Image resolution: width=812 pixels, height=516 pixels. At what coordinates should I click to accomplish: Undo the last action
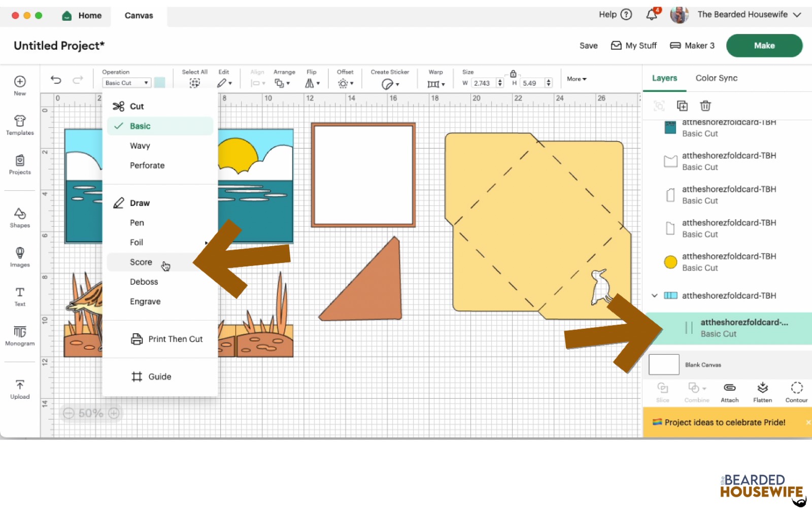[56, 80]
